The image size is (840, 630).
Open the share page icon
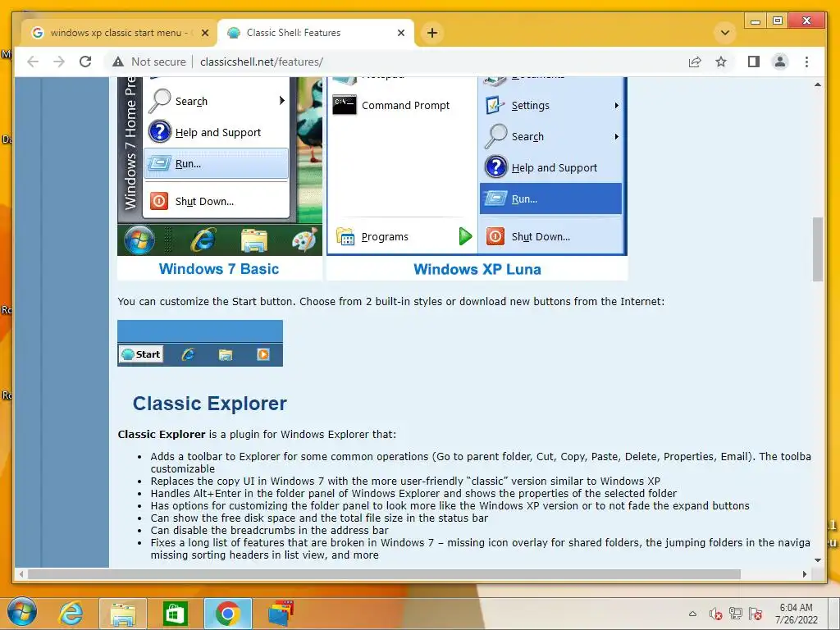(x=695, y=62)
